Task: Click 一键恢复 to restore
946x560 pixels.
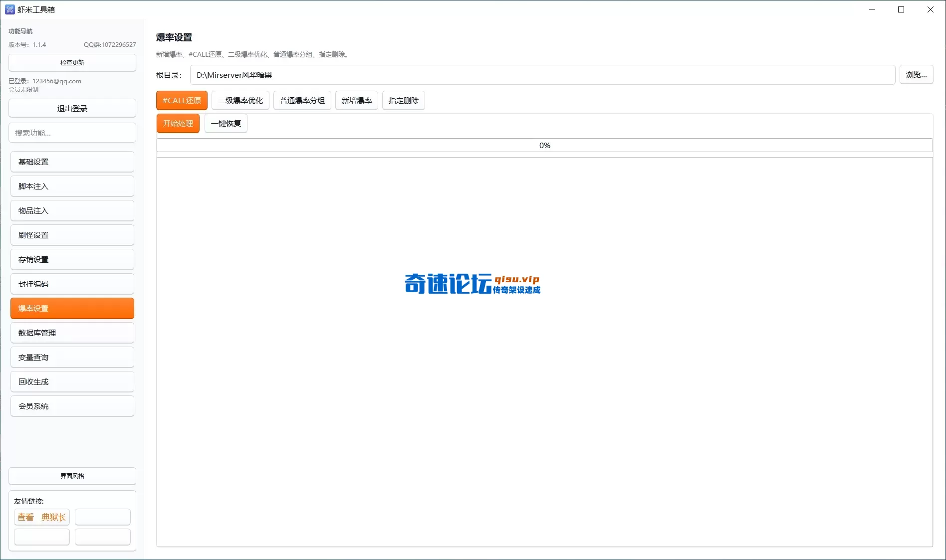Action: click(x=226, y=123)
